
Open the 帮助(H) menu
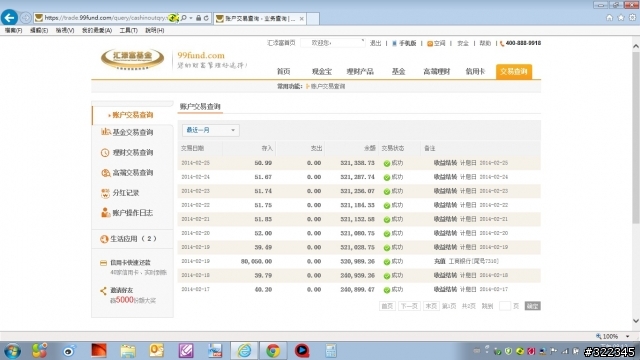point(155,31)
